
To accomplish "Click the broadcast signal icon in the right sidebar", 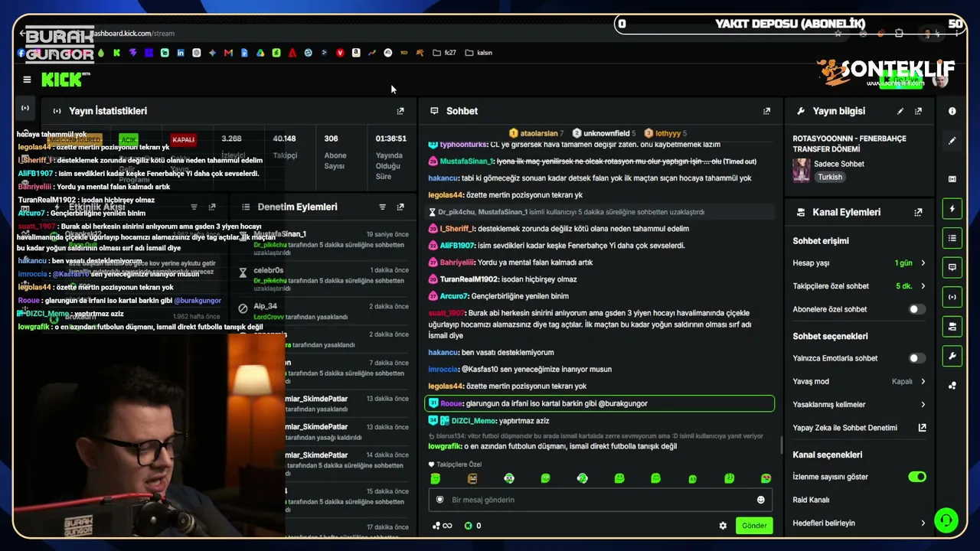I will pyautogui.click(x=952, y=297).
